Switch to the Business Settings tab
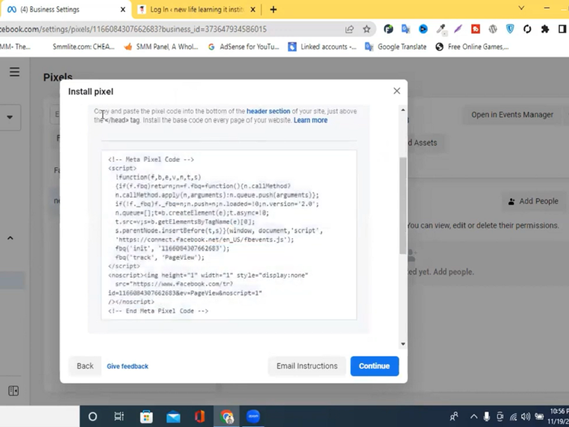 66,9
